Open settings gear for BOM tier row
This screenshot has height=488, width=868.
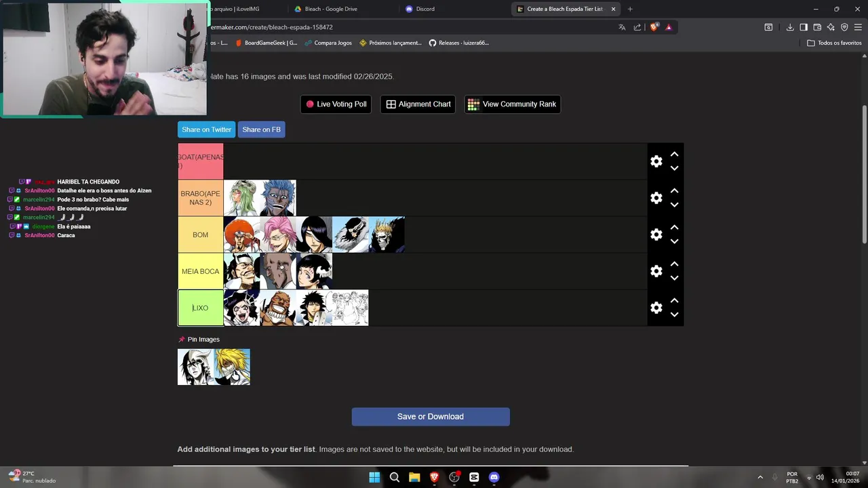coord(656,235)
